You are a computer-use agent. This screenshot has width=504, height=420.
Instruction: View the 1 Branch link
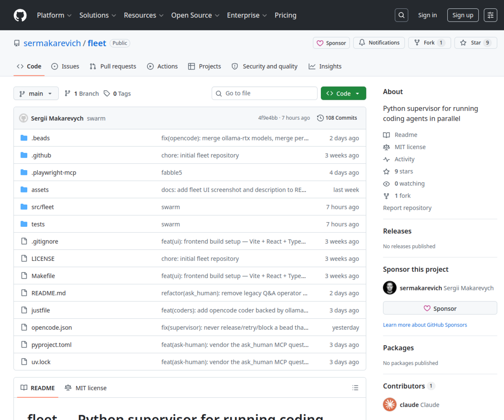(x=82, y=93)
